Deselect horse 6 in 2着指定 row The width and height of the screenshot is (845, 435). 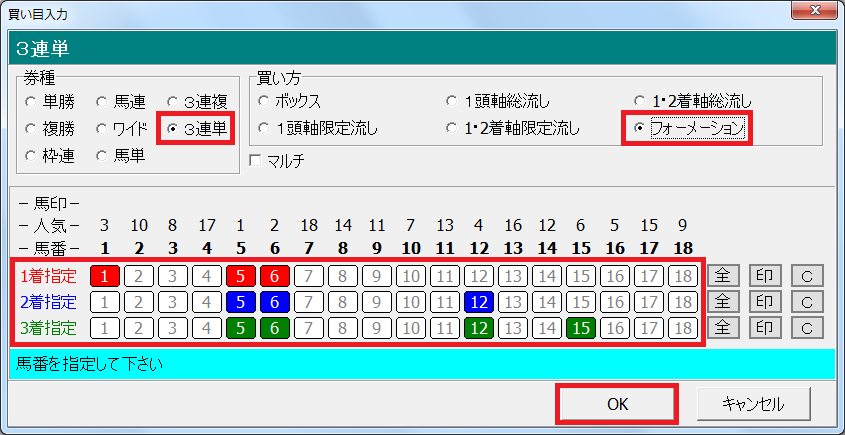click(275, 302)
